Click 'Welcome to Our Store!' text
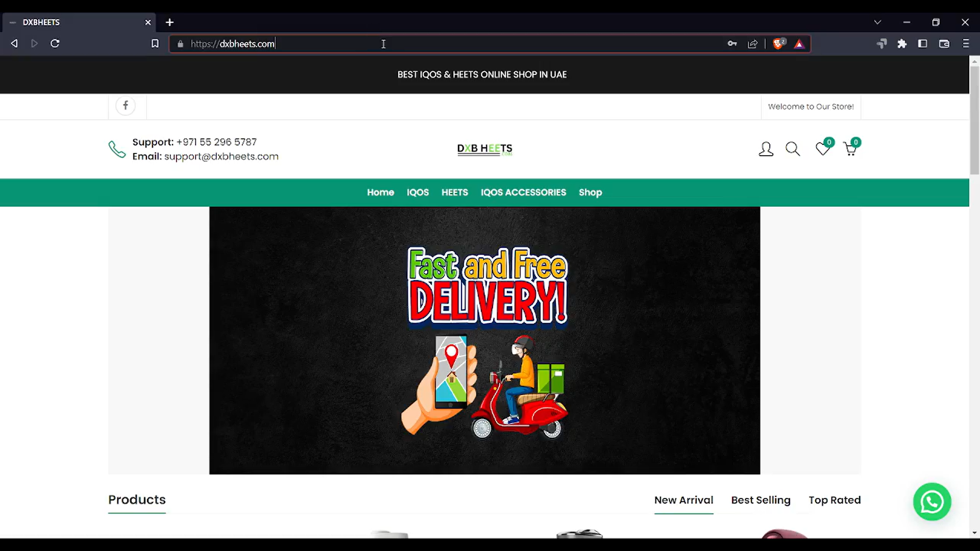Viewport: 980px width, 551px height. [811, 107]
